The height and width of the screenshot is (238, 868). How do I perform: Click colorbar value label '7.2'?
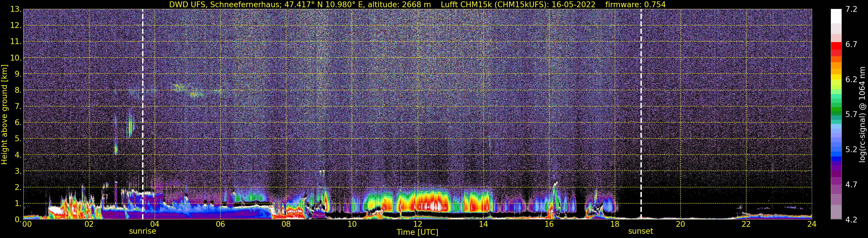(x=851, y=9)
